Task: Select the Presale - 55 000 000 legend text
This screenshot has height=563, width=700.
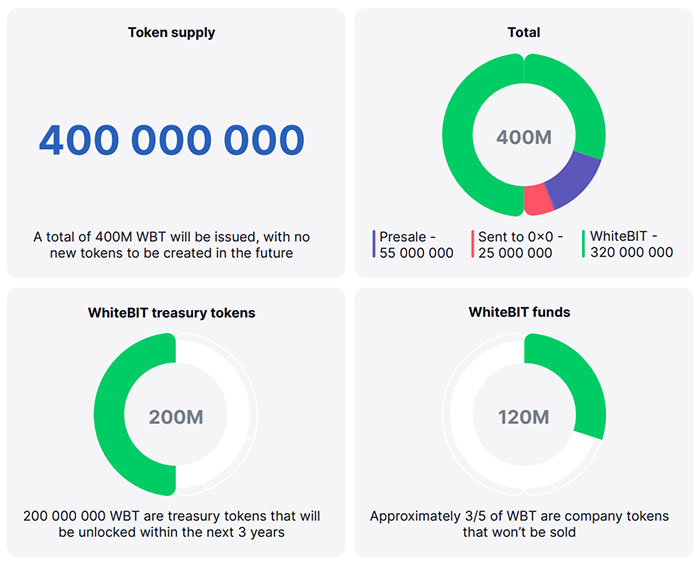Action: coord(416,244)
